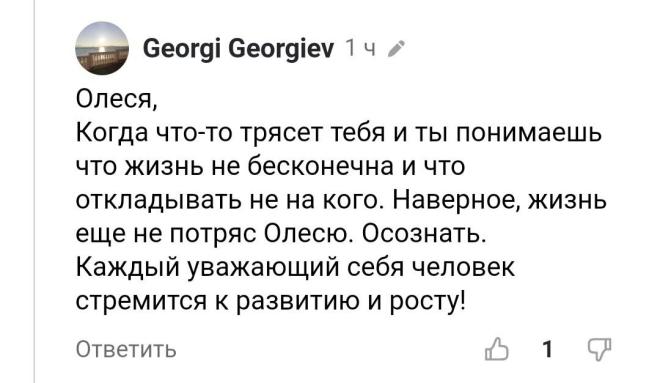Open the Georgi Georgiev profile name
The height and width of the screenshot is (383, 660).
(x=238, y=49)
